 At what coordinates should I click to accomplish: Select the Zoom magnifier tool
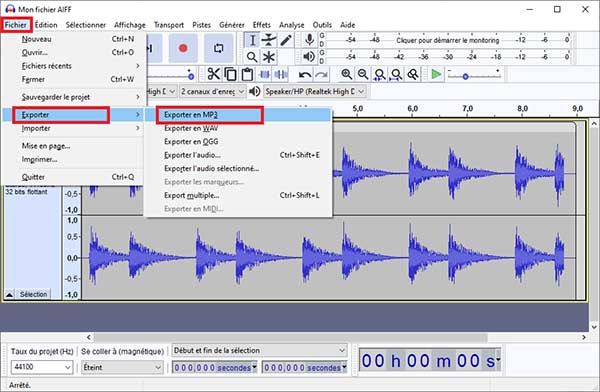tap(252, 57)
